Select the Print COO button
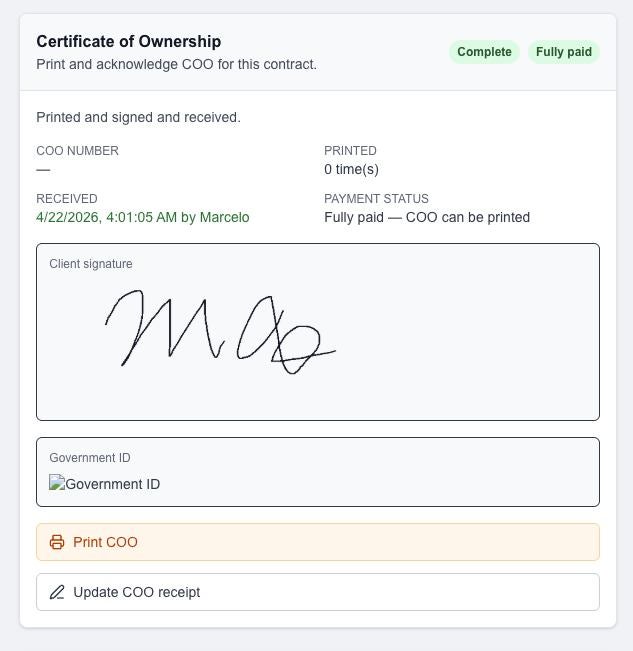 click(x=318, y=542)
